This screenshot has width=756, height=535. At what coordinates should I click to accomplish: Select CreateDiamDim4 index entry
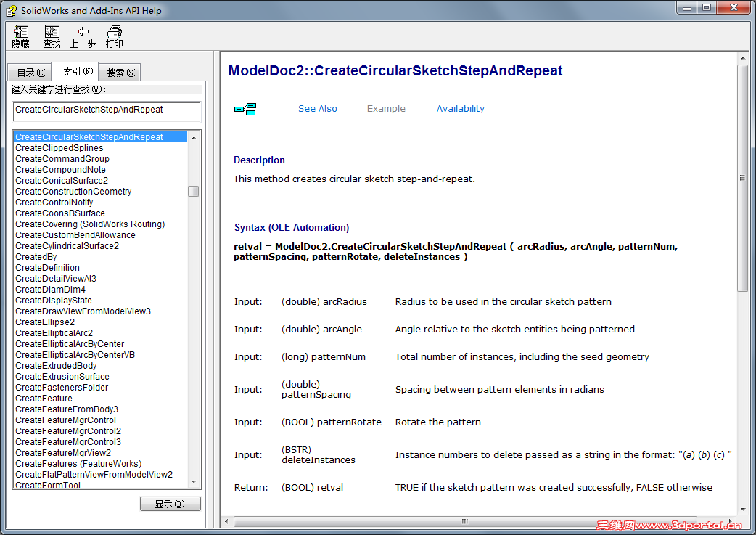coord(50,290)
